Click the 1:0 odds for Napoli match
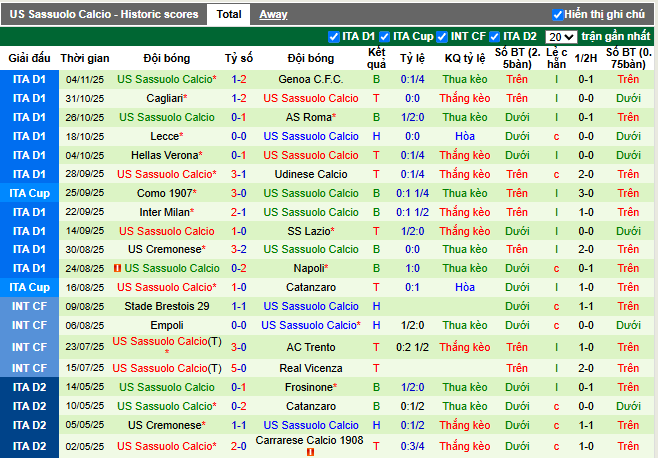 413,268
